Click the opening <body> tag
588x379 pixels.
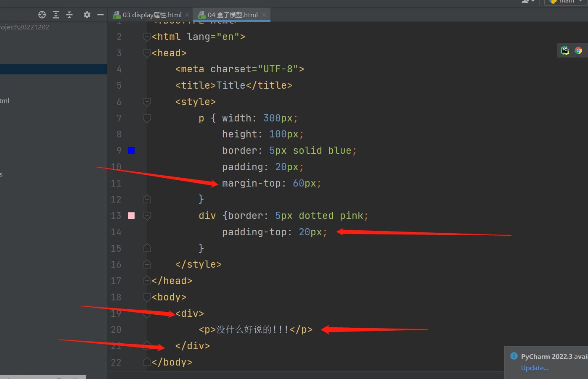[x=169, y=297]
